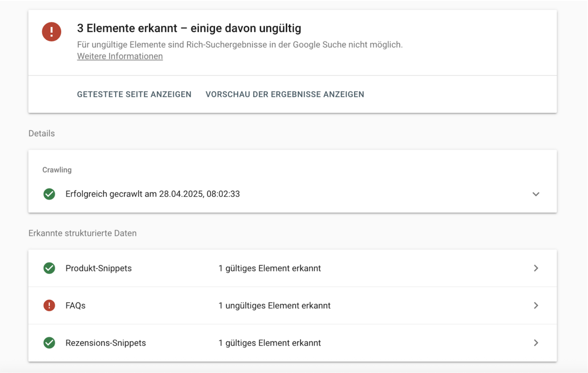The width and height of the screenshot is (588, 373).
Task: Select the Rezensions-Snippets row label
Action: click(x=106, y=343)
